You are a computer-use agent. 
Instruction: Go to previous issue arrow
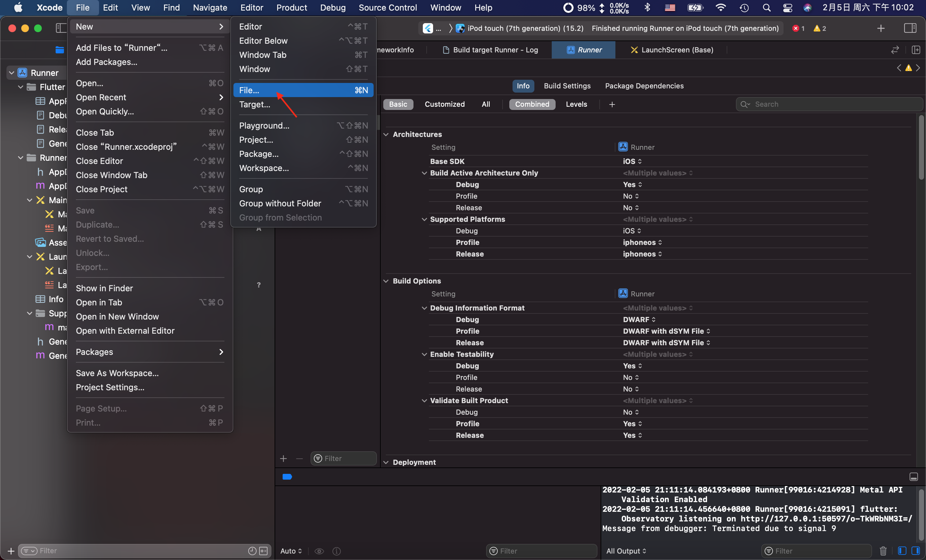coord(899,68)
